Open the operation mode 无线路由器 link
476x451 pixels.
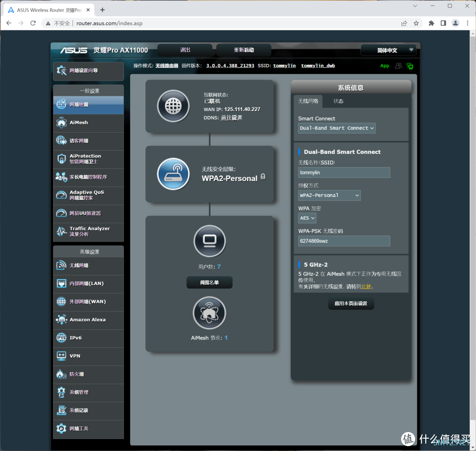click(x=167, y=66)
